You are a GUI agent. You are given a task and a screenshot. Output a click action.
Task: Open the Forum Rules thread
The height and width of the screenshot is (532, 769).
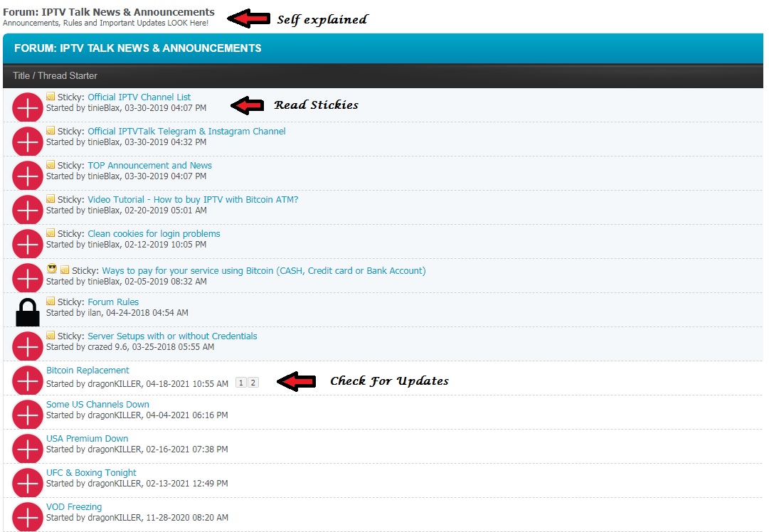tap(113, 302)
